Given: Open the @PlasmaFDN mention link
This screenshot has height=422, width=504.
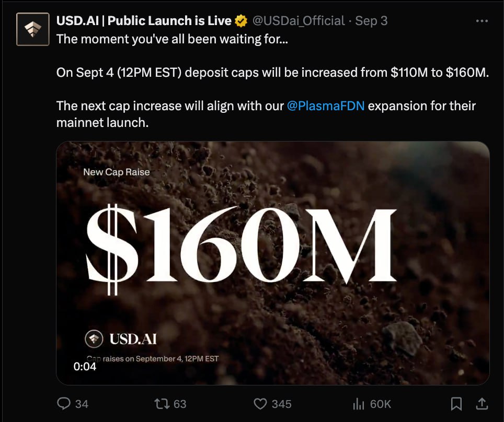Looking at the screenshot, I should pyautogui.click(x=326, y=105).
